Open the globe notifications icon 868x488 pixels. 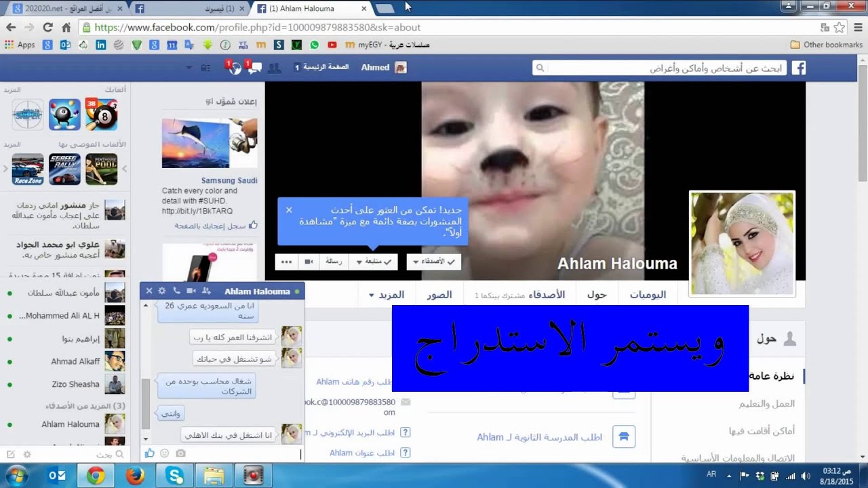[232, 68]
